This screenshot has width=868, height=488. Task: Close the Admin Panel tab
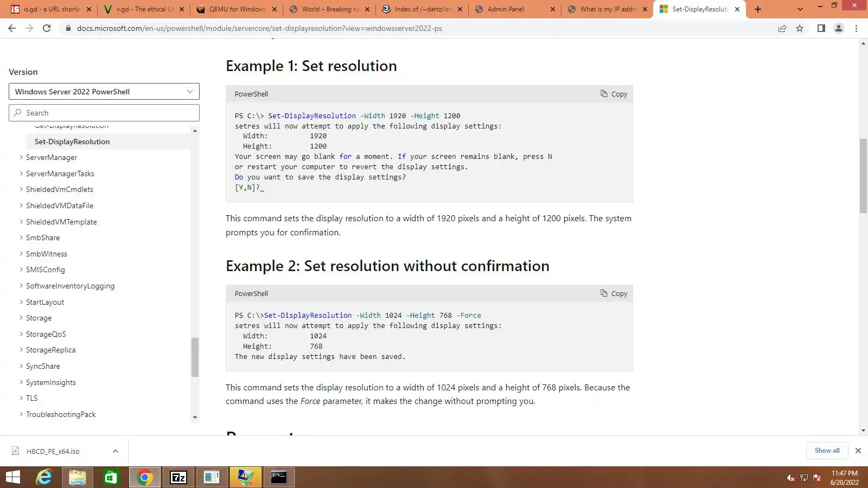pos(552,9)
